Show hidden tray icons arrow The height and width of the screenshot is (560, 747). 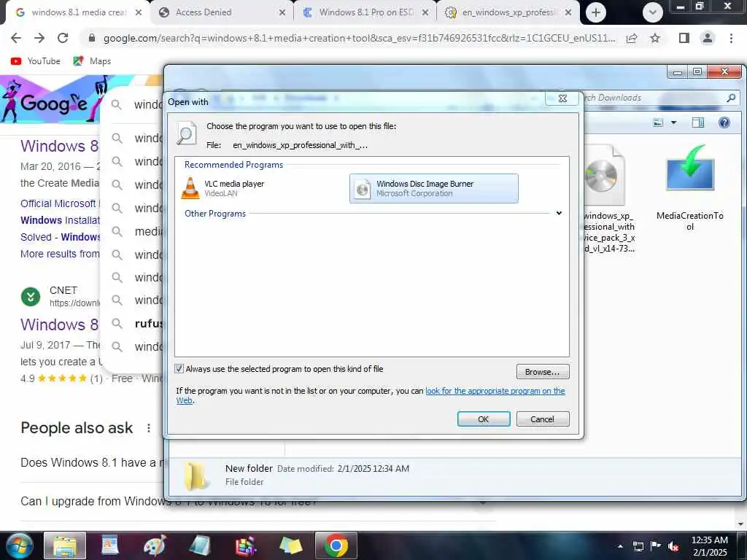620,546
